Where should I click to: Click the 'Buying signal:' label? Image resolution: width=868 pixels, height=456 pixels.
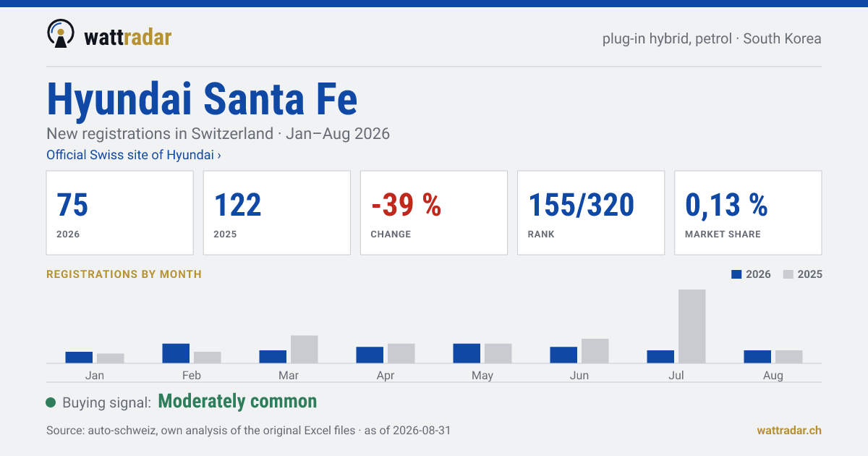pyautogui.click(x=106, y=402)
